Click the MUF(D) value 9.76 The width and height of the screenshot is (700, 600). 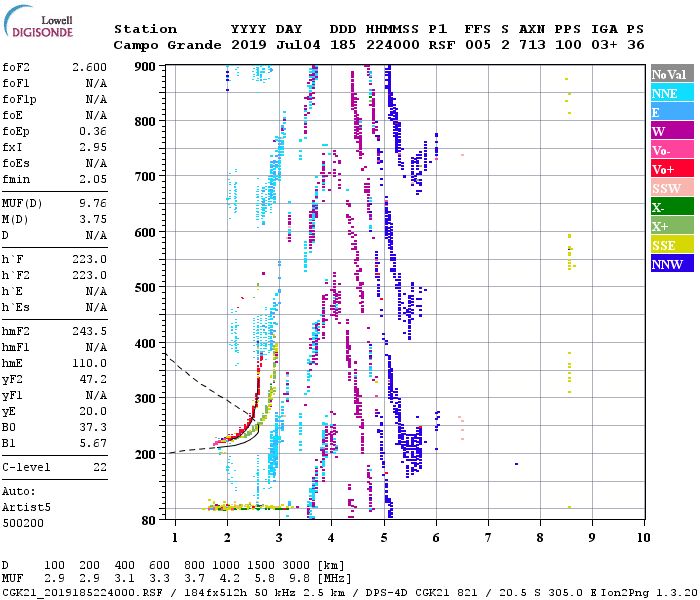[x=93, y=204]
